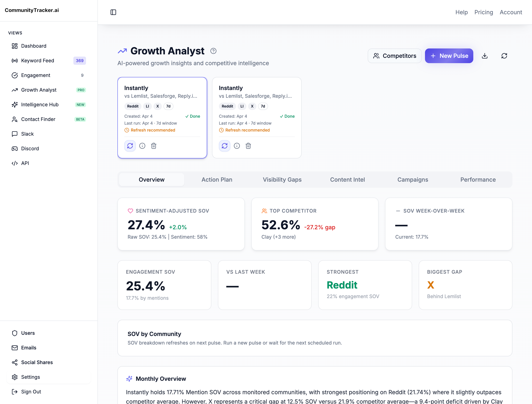This screenshot has height=404, width=532.
Task: Click the LI tag on first pulse card
Action: (x=147, y=106)
